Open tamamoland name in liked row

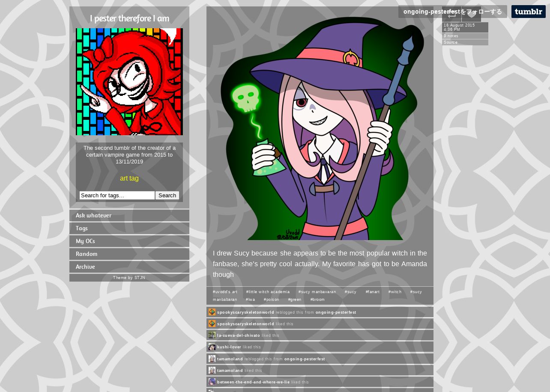click(x=230, y=371)
